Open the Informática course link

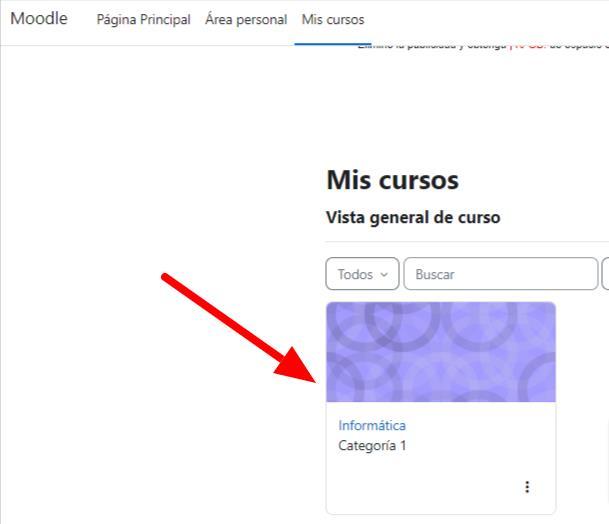click(x=372, y=425)
